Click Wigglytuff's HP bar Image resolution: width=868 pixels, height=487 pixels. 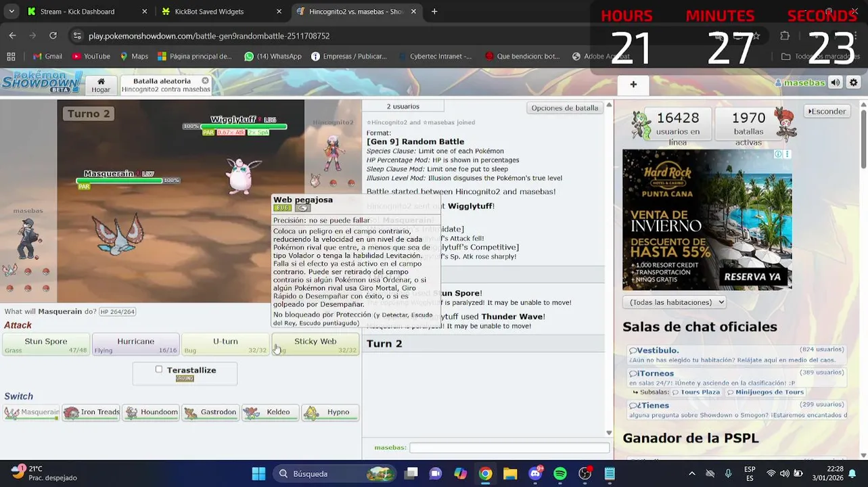(x=245, y=126)
